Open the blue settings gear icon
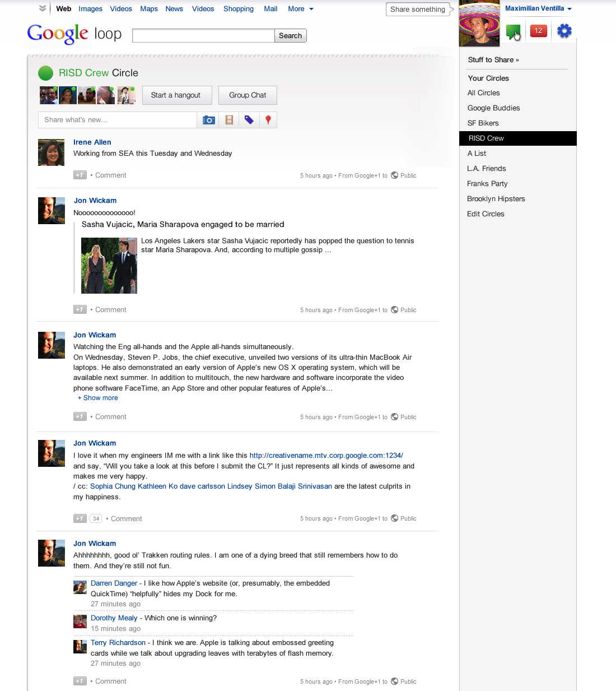 pos(564,31)
